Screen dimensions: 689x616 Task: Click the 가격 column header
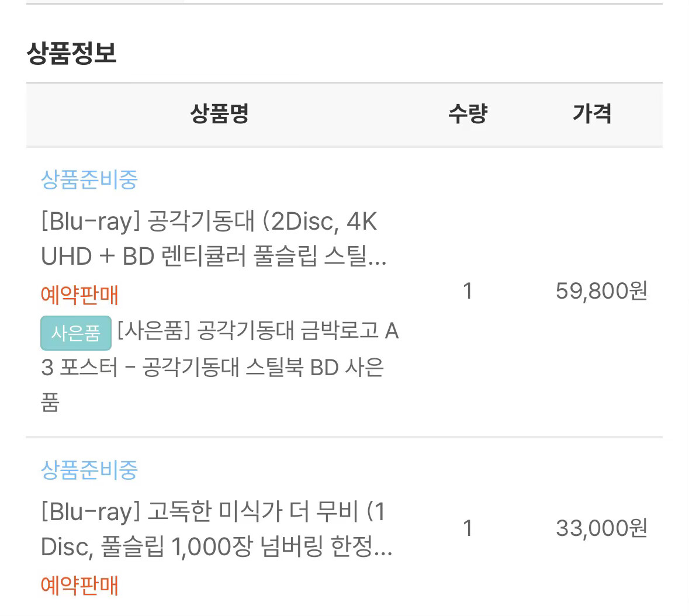click(593, 114)
